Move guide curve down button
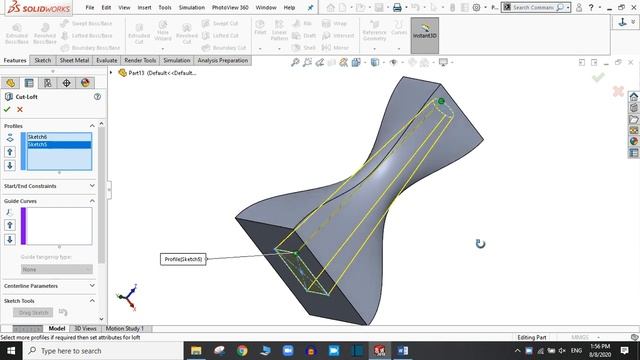 [x=10, y=239]
